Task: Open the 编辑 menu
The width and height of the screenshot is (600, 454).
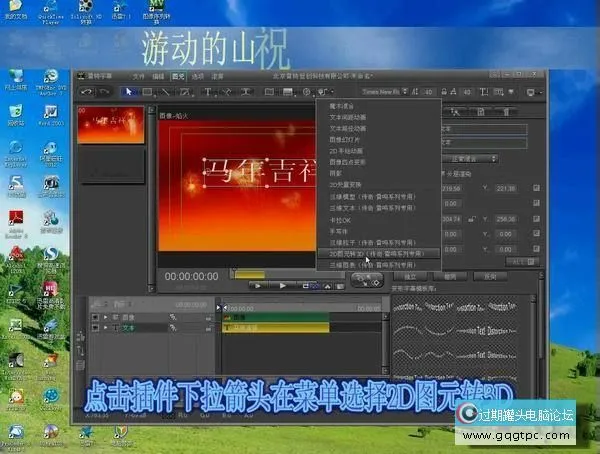Action: 158,76
